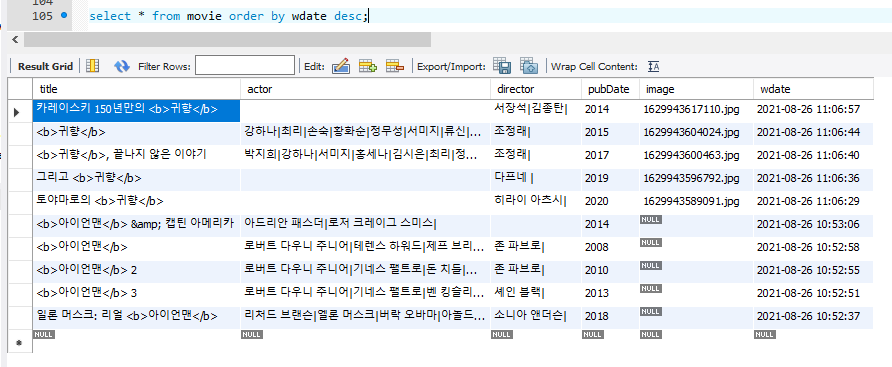Click the select-all corner cell of the grid
The width and height of the screenshot is (892, 367).
[20, 89]
